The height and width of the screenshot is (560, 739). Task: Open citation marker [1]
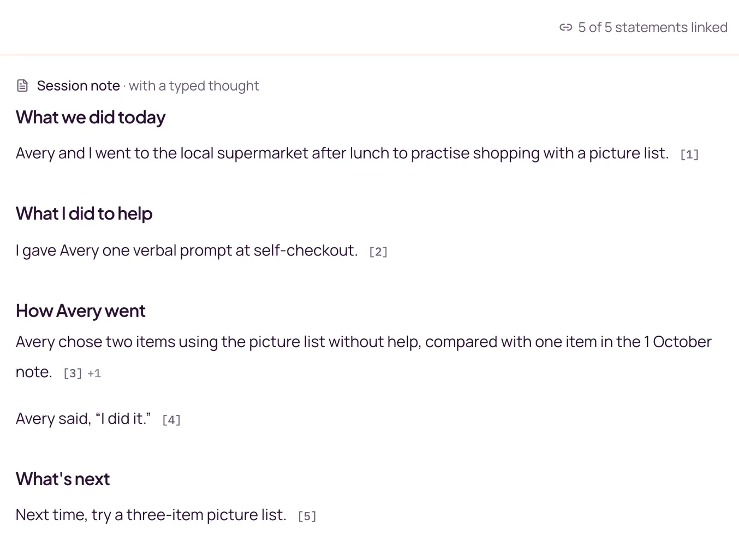pyautogui.click(x=689, y=154)
